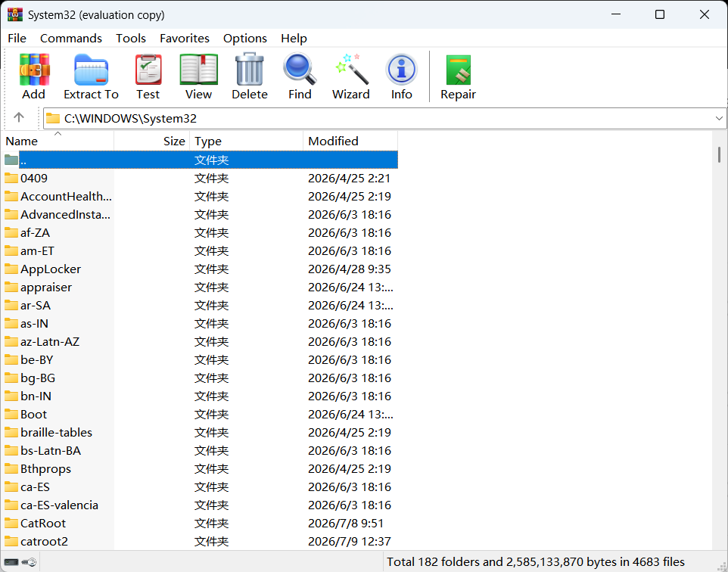Click the 2026/7/8 9:51 modified date
728x572 pixels.
346,524
